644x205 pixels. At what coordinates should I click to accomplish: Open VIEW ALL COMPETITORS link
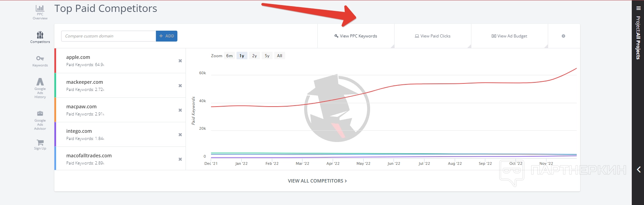tap(317, 181)
